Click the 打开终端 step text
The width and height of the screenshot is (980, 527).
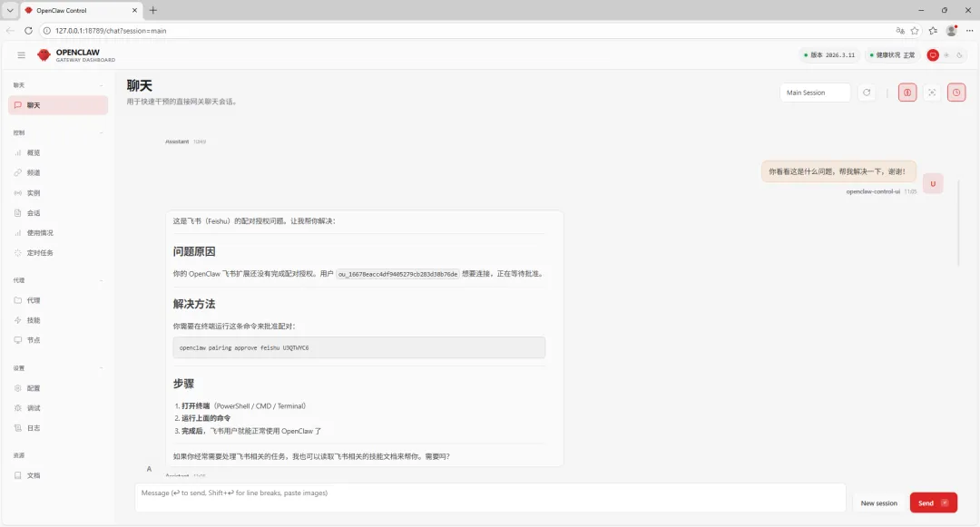tap(196, 405)
